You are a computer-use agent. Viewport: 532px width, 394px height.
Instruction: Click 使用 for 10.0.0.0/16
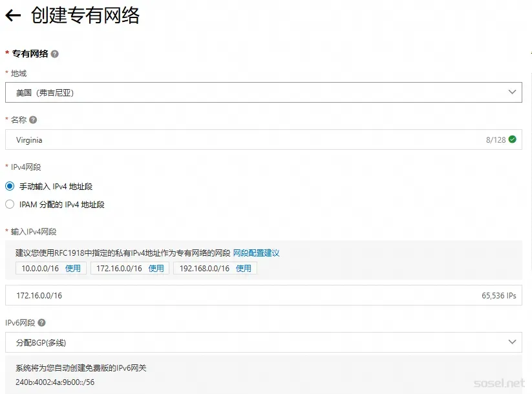tap(73, 269)
